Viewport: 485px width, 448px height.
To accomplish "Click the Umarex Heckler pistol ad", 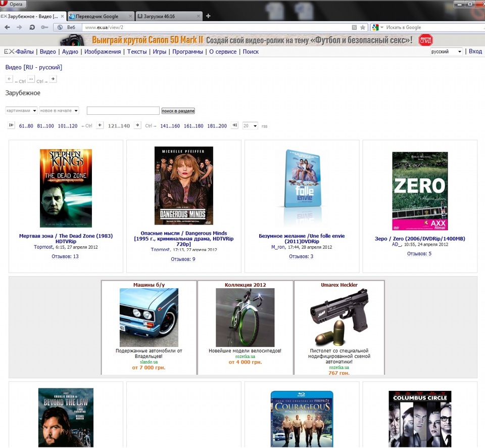I will pos(339,327).
